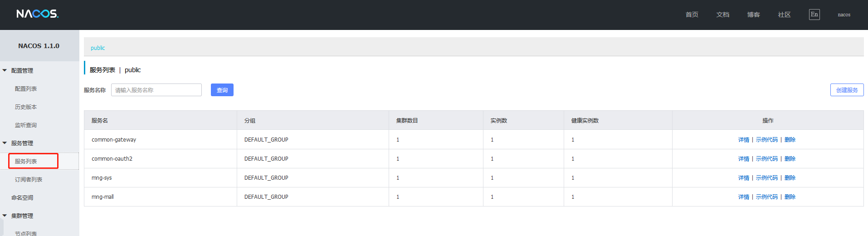The height and width of the screenshot is (236, 868).
Task: Open 配置列表 in the sidebar
Action: pos(26,89)
